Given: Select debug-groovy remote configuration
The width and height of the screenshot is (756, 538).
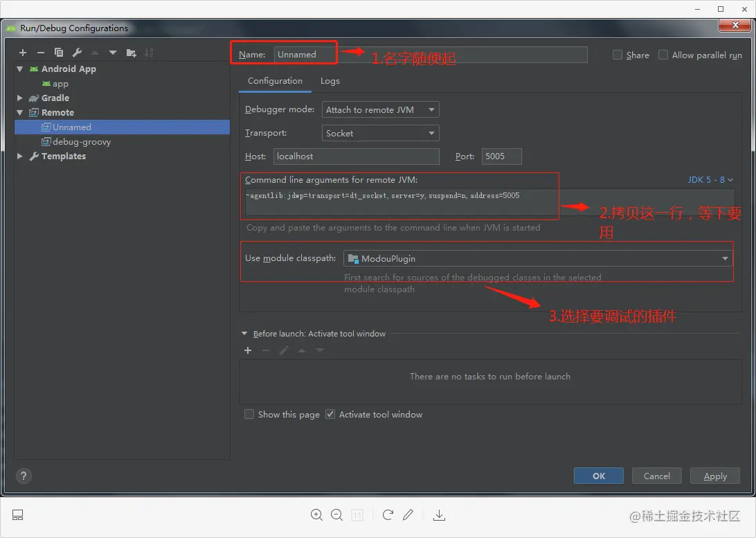Looking at the screenshot, I should coord(82,142).
